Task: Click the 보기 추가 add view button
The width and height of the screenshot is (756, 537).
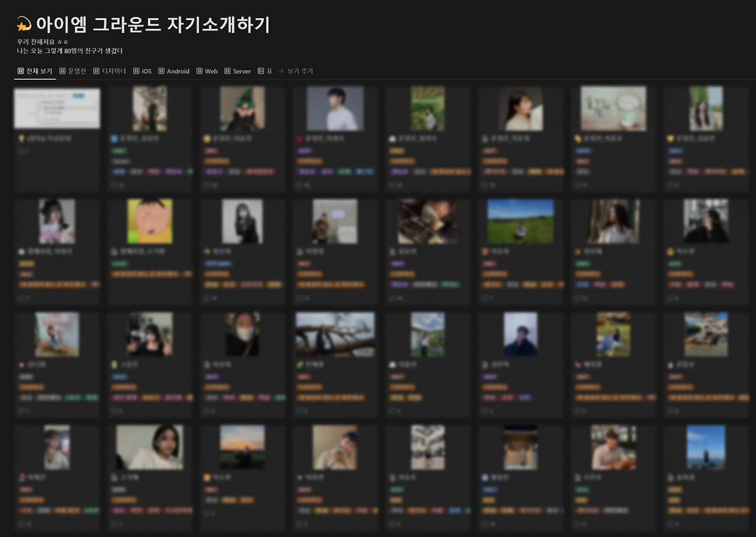Action: pos(296,71)
